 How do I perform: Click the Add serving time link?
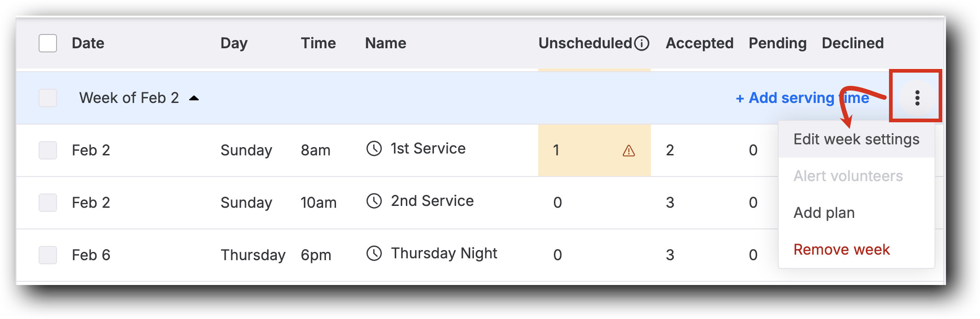[803, 98]
